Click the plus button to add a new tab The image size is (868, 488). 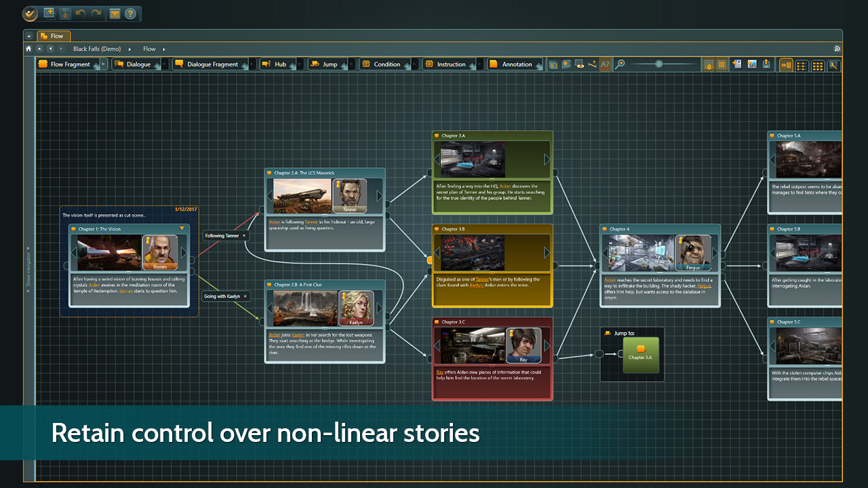[28, 36]
